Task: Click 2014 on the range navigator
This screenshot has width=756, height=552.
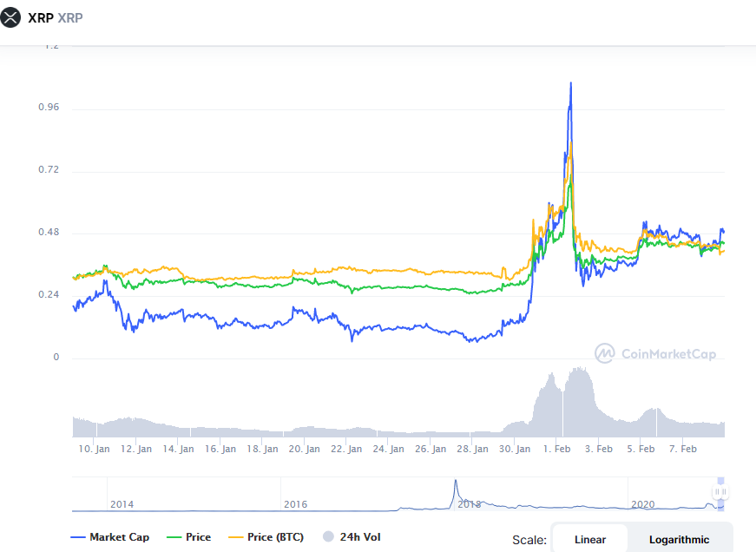Action: click(122, 504)
